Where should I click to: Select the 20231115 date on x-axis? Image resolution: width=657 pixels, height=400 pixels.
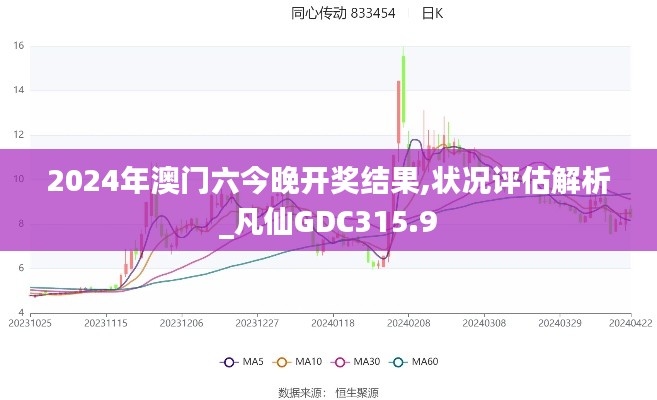click(x=106, y=323)
